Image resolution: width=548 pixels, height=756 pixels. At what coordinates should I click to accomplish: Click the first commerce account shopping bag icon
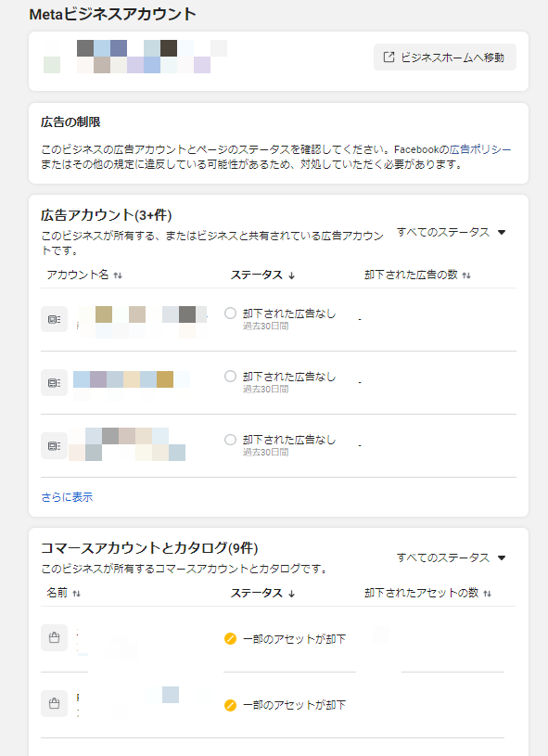pos(54,637)
